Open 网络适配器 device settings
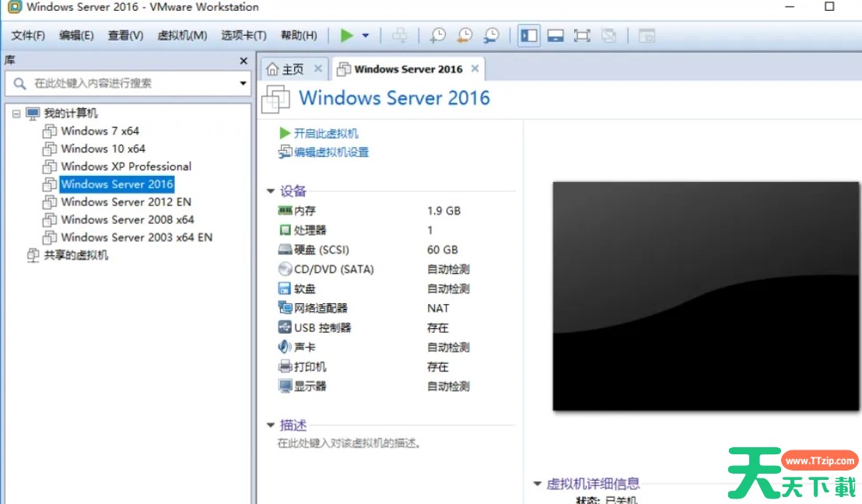Viewport: 862px width, 504px height. pos(321,308)
